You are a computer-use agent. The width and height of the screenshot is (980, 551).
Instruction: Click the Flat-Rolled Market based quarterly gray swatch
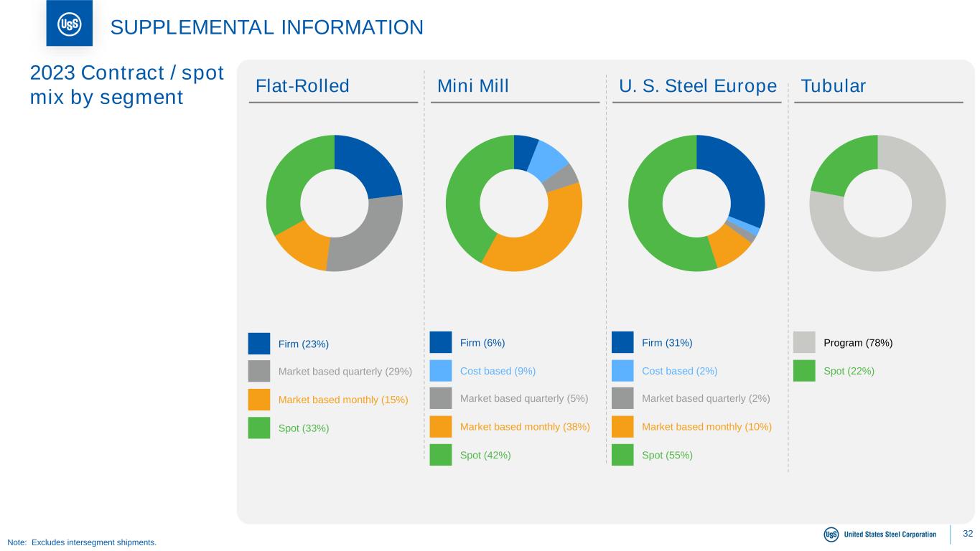click(x=259, y=372)
